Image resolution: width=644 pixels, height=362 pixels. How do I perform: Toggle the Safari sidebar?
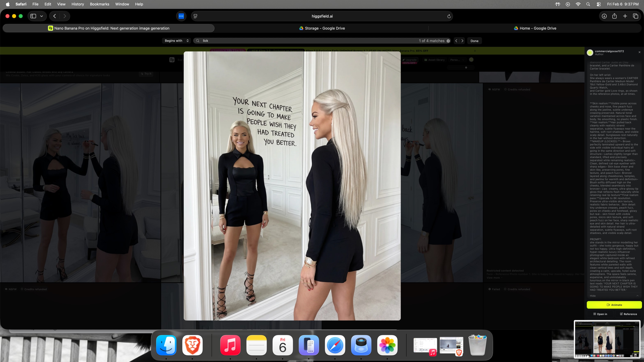(x=33, y=16)
